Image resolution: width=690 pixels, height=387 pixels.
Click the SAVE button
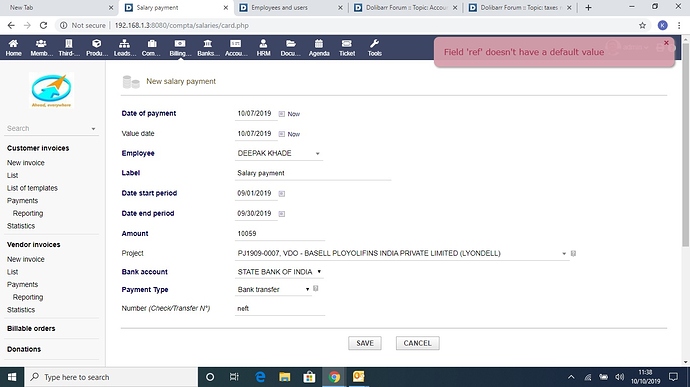pos(365,343)
